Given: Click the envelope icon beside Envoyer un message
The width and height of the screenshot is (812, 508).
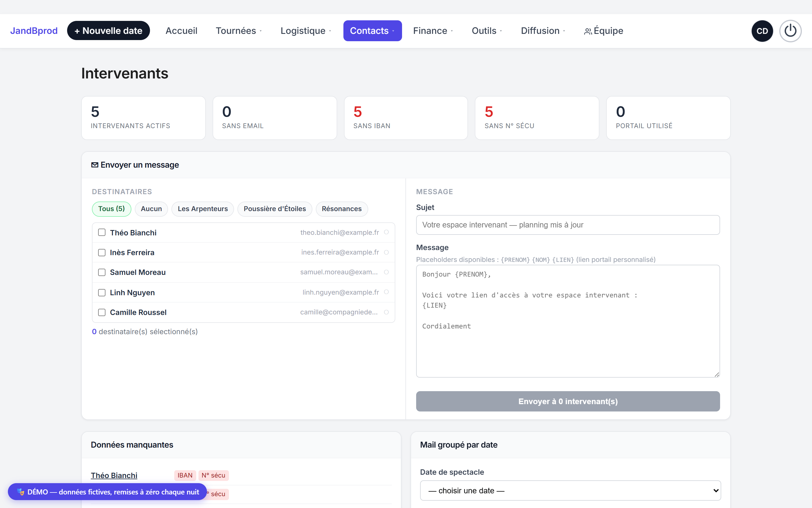Looking at the screenshot, I should pyautogui.click(x=95, y=165).
